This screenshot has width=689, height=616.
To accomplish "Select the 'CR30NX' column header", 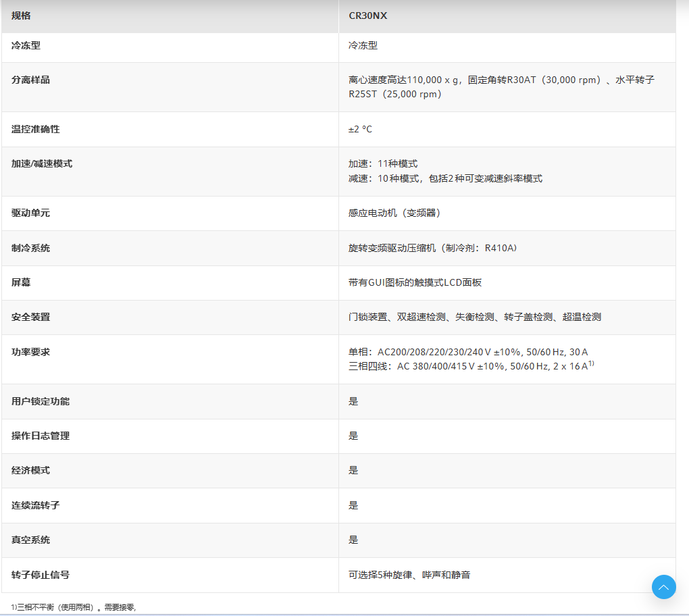I will (x=507, y=16).
